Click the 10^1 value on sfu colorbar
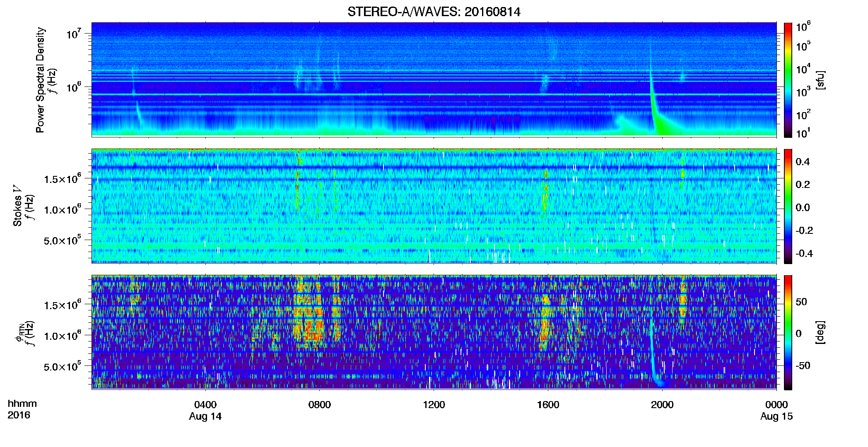The width and height of the screenshot is (868, 447). coord(803,133)
